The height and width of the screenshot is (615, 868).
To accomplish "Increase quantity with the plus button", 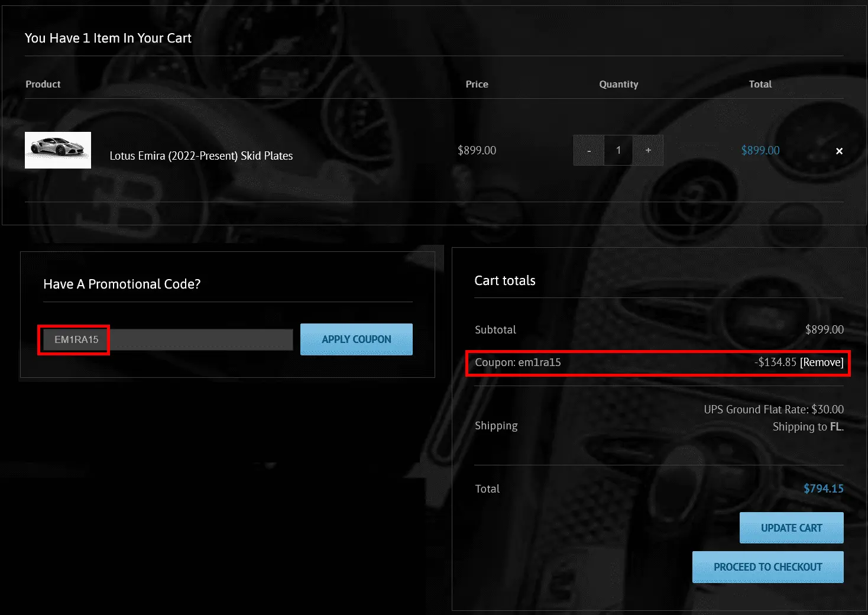I will (648, 150).
